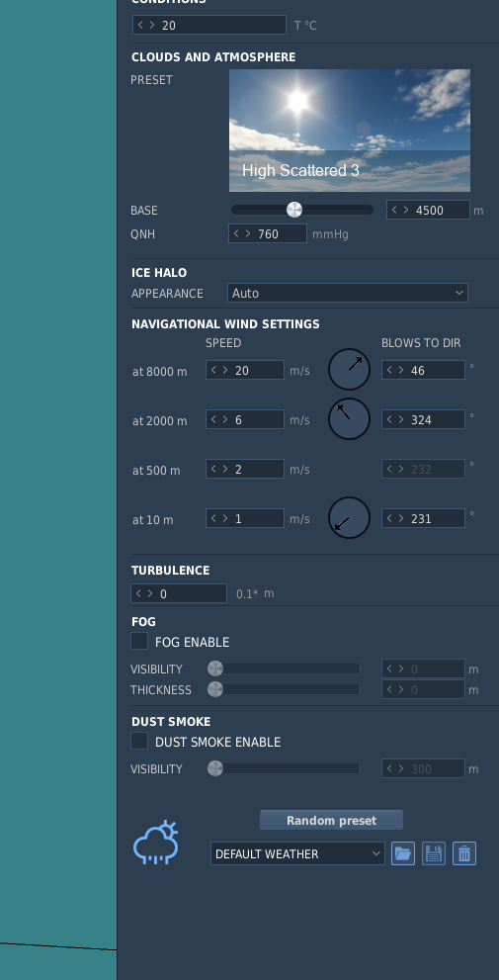This screenshot has width=499, height=980.
Task: Click the 8000 m wind speed field
Action: 245,370
